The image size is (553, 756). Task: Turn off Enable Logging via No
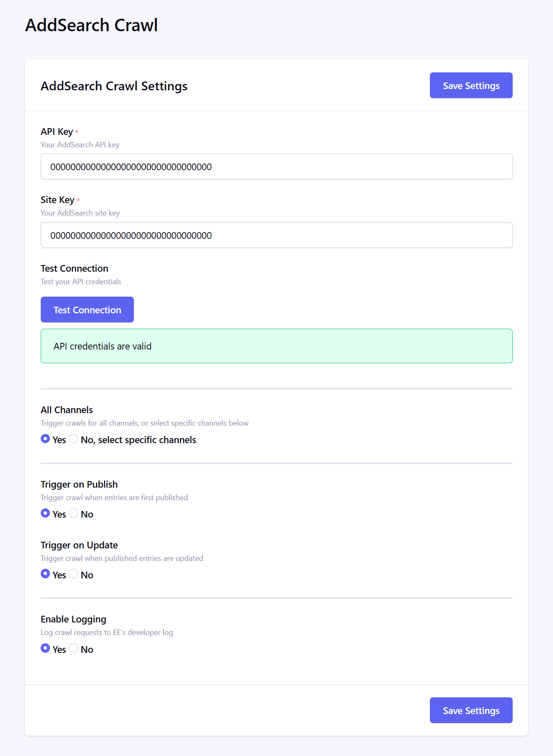tap(74, 648)
